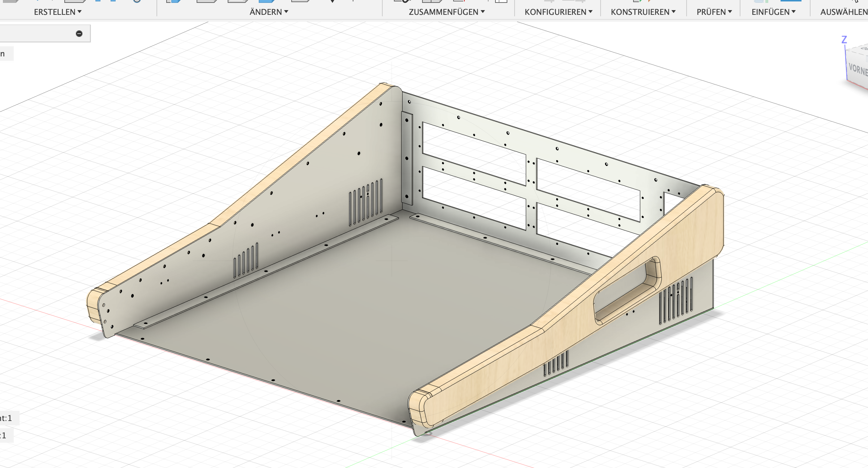Open the EINFÜGEN dropdown

(773, 12)
